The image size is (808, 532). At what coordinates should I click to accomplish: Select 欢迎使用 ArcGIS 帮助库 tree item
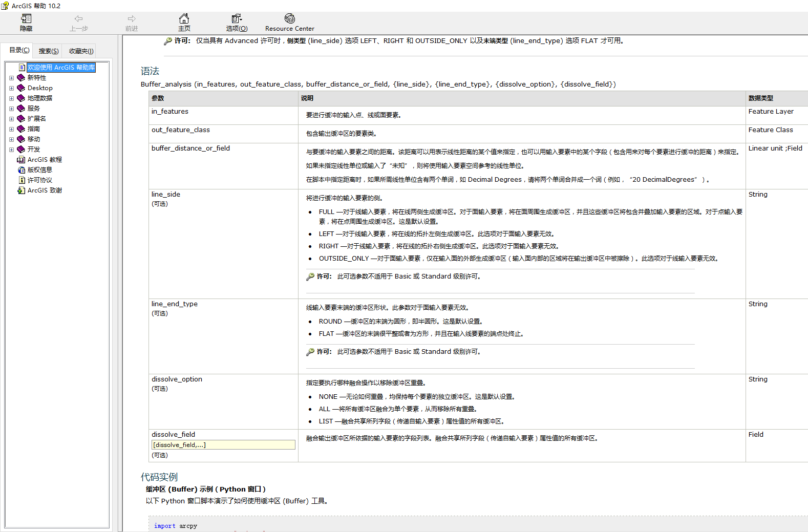click(61, 68)
